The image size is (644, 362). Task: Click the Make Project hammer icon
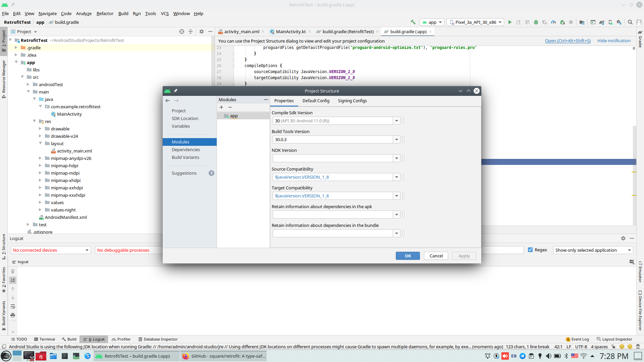tap(413, 22)
